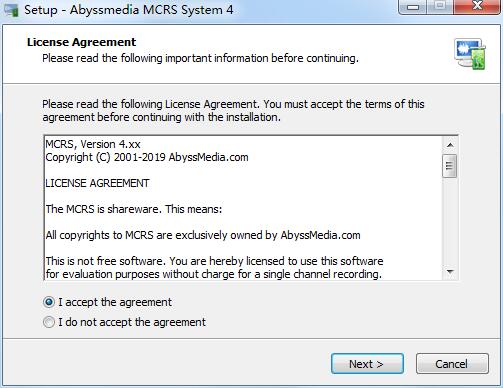Click the bold "License Agreement" page heading

81,42
